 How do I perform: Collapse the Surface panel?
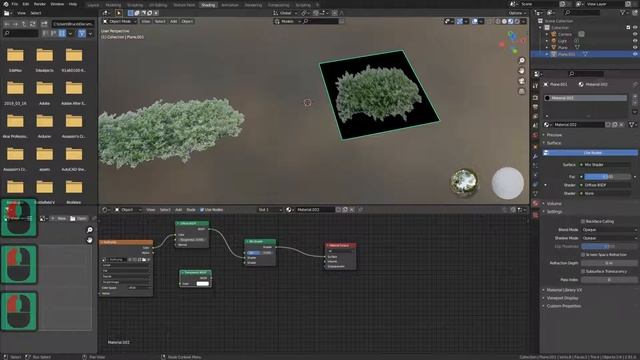click(x=553, y=143)
